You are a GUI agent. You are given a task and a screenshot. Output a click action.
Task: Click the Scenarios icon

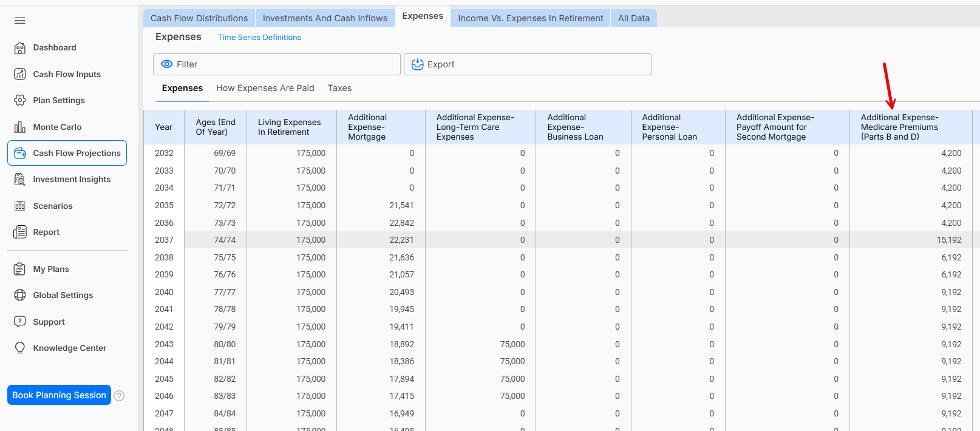click(20, 206)
